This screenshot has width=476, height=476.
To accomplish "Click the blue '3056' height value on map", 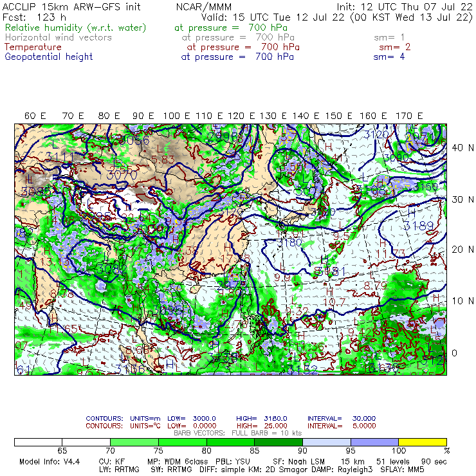I will (x=135, y=141).
